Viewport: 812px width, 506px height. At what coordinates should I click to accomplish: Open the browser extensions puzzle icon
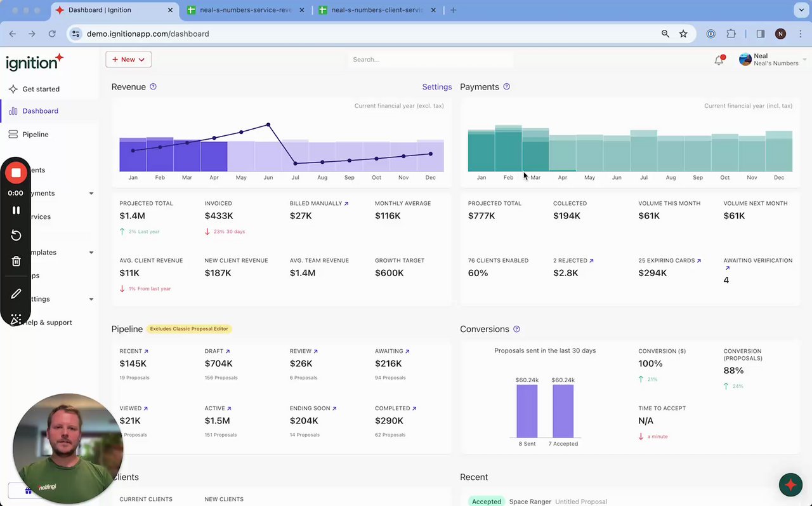(731, 34)
